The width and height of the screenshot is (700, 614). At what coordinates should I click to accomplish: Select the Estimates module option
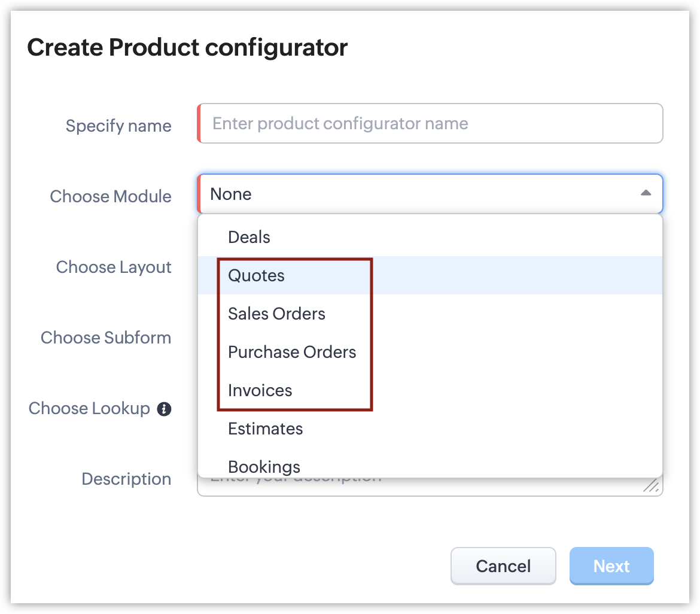[x=266, y=428]
